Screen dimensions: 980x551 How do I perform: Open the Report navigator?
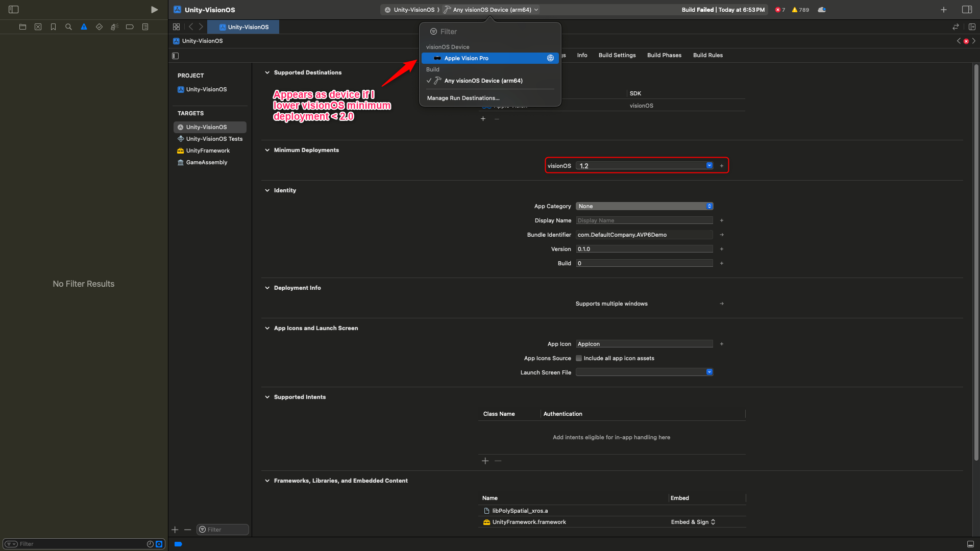pyautogui.click(x=145, y=27)
